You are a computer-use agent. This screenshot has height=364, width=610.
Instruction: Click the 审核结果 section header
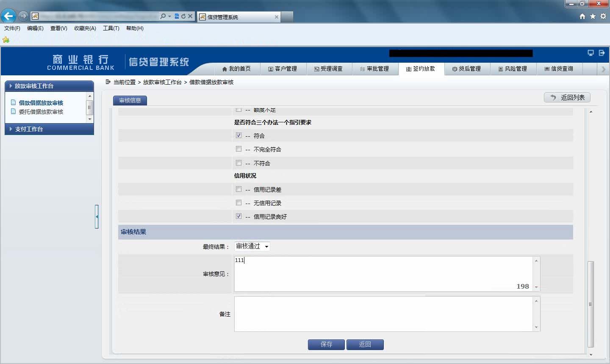point(345,232)
